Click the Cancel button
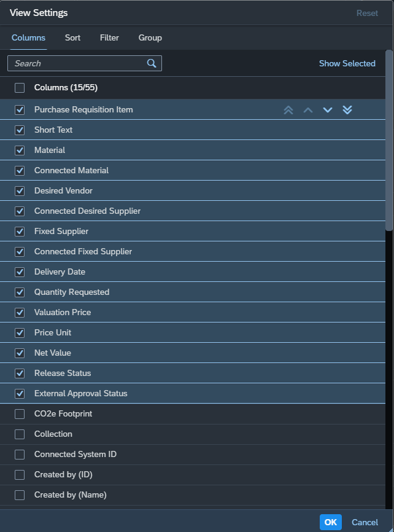 click(x=365, y=522)
